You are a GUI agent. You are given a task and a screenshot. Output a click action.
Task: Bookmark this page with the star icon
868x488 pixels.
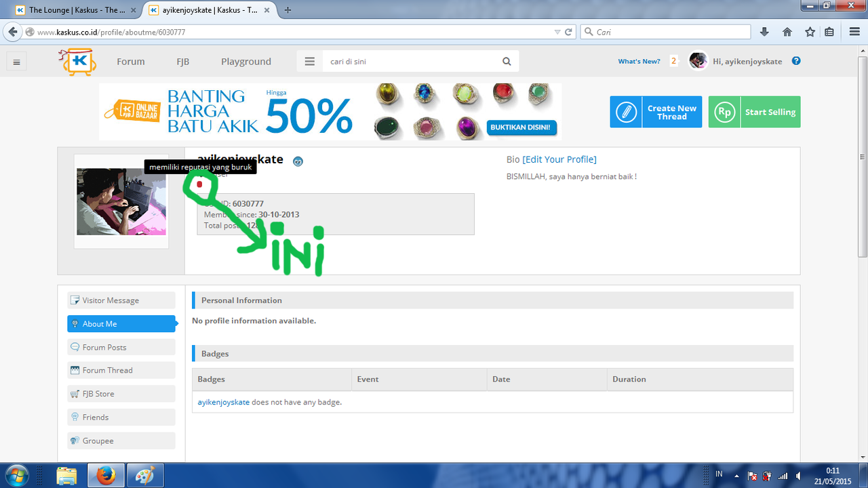point(810,32)
